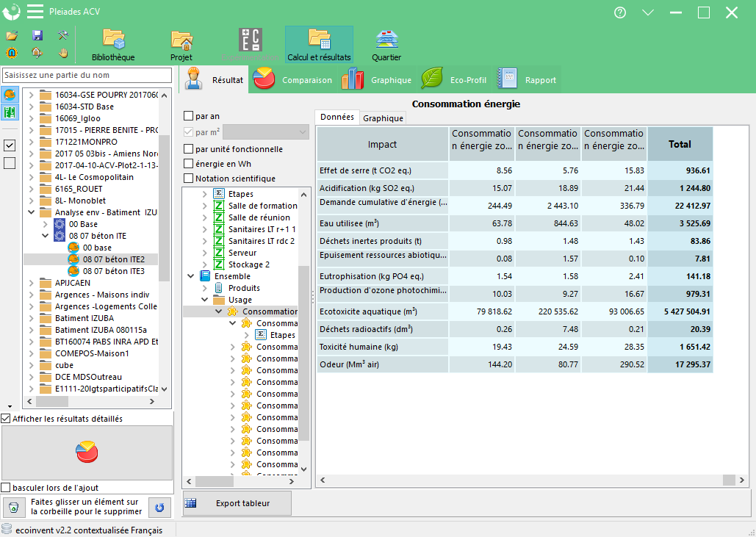The width and height of the screenshot is (756, 537).
Task: Click the blue refresh arrow button
Action: click(x=159, y=508)
